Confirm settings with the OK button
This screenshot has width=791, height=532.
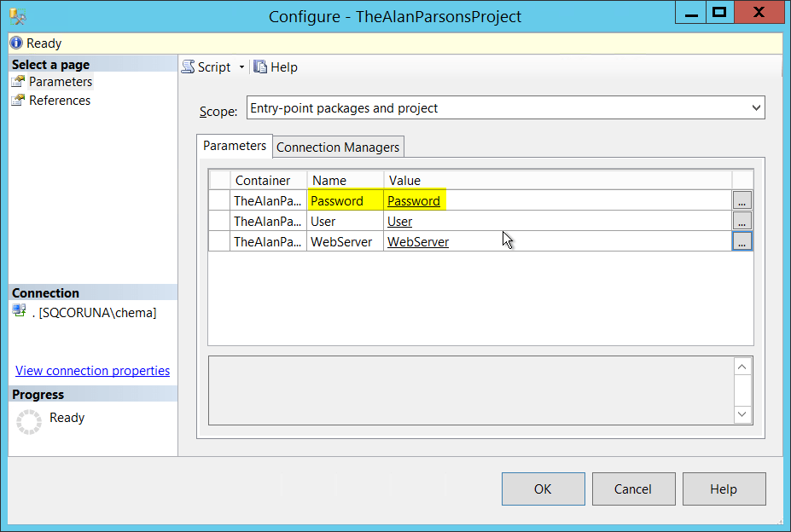543,489
